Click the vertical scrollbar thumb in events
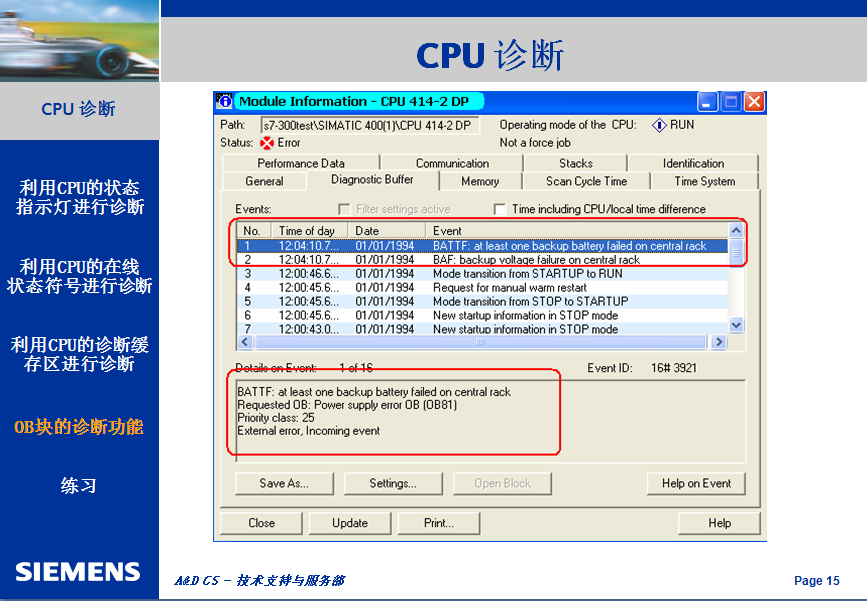The width and height of the screenshot is (867, 601). tap(736, 253)
